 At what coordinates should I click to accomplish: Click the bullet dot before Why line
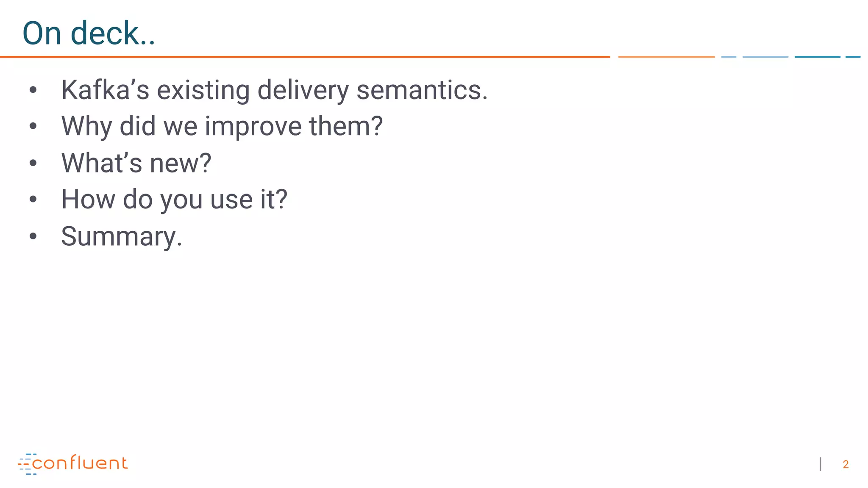point(33,126)
